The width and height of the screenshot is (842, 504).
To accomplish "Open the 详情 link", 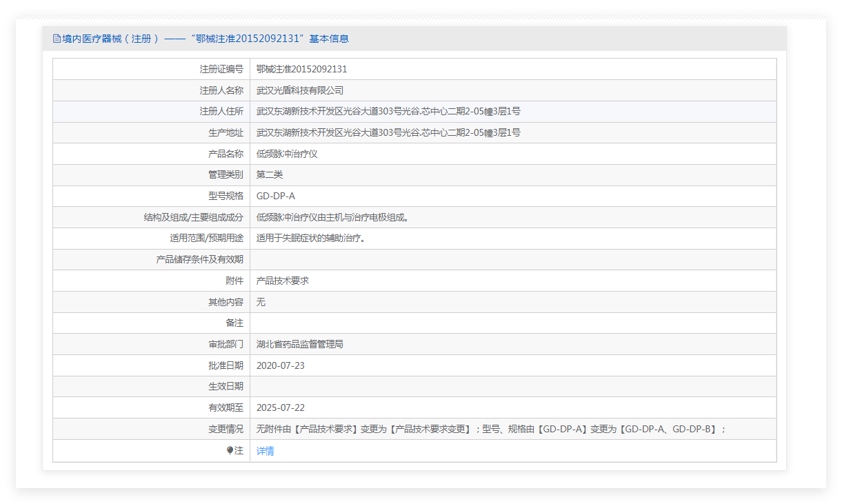I will tap(265, 451).
